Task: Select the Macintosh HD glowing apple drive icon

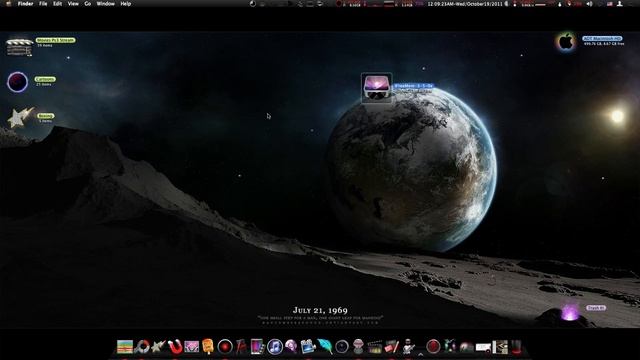Action: point(566,42)
